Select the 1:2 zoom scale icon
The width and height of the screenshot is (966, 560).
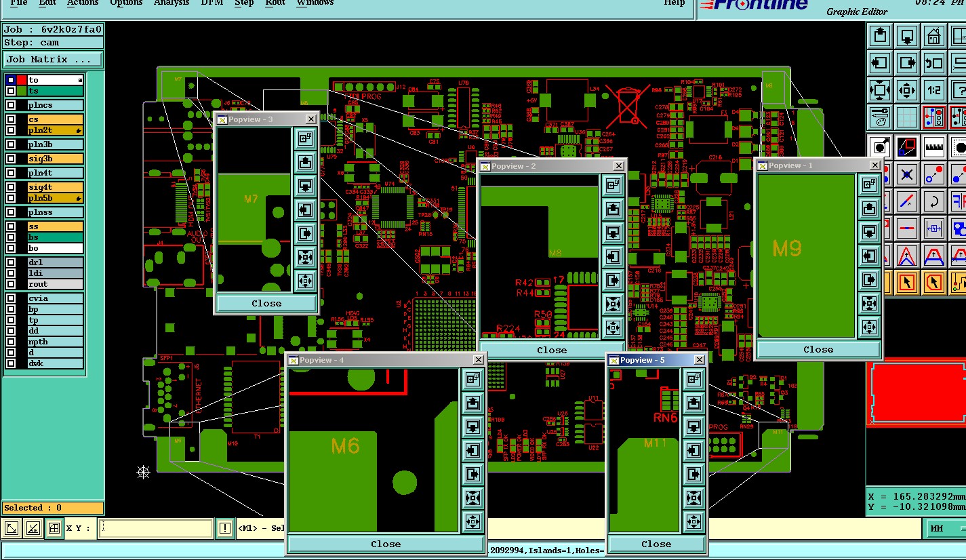click(x=934, y=90)
